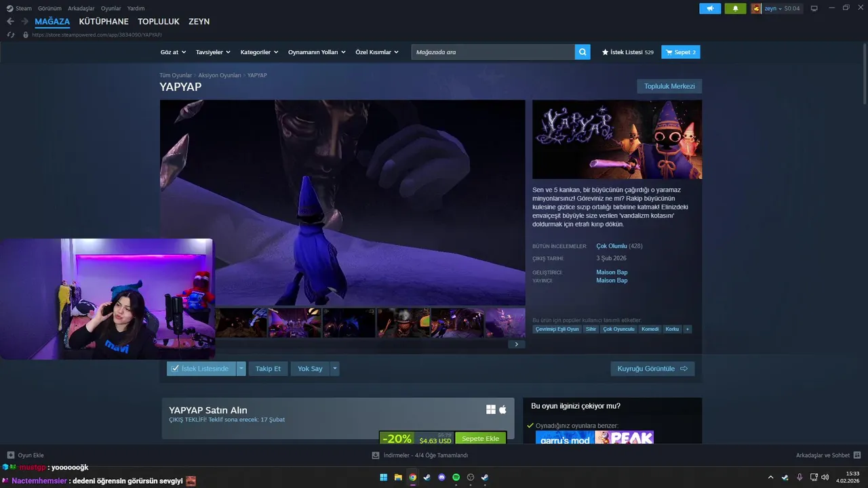Add a tag with plus button
Image resolution: width=868 pixels, height=488 pixels.
pyautogui.click(x=688, y=329)
